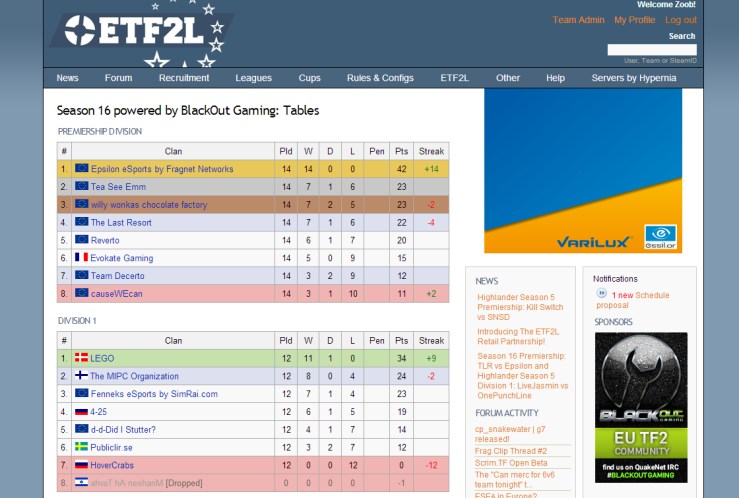
Task: Click the flag beside Fenneks eSports
Action: [82, 393]
